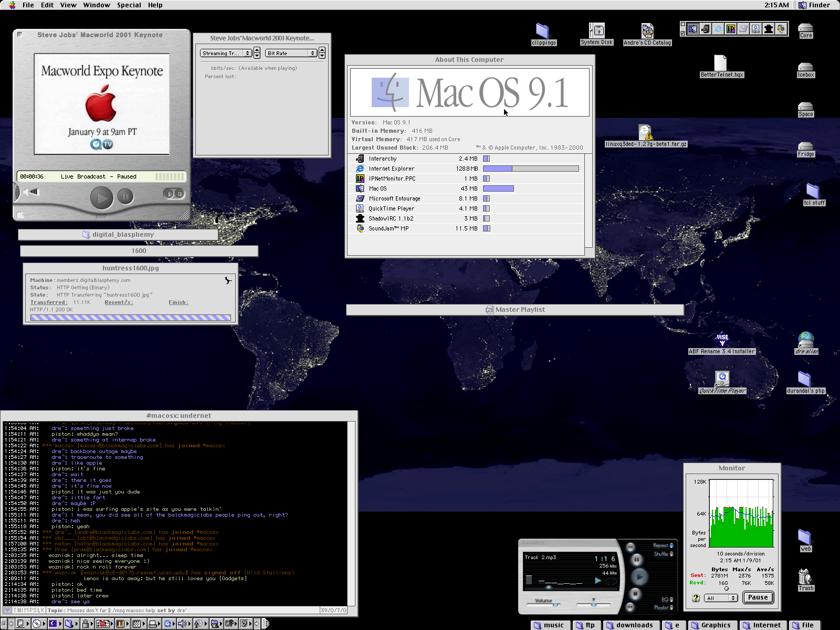Switch to the downloads tab at bottom

point(631,625)
